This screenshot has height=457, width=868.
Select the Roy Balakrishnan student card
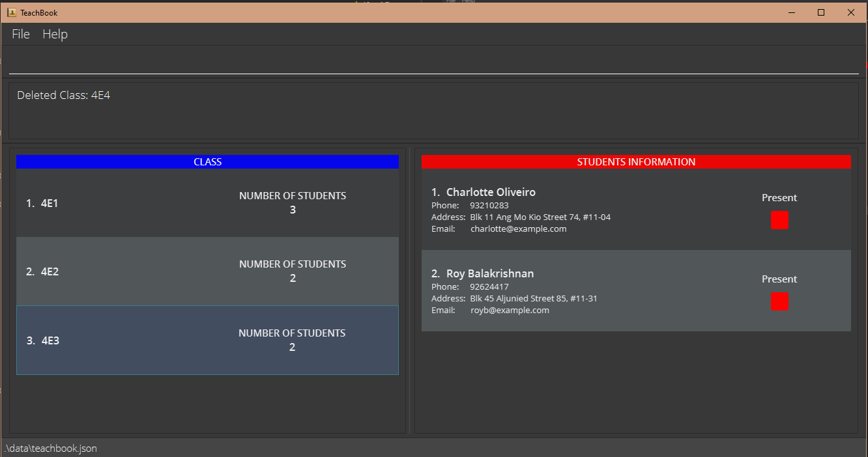[586, 291]
